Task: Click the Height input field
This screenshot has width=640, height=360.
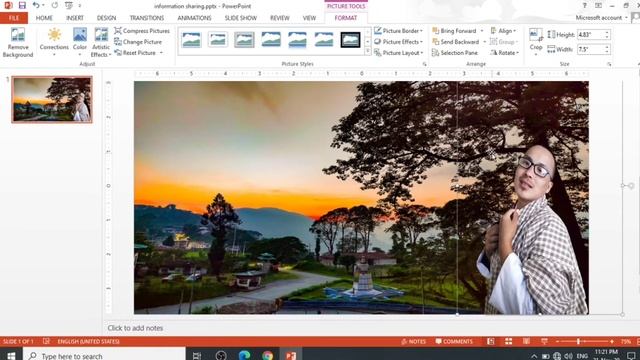Action: point(591,35)
